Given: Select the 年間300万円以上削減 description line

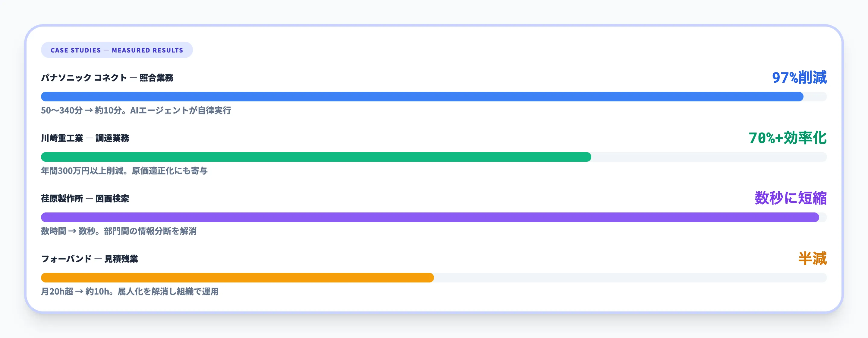Looking at the screenshot, I should tap(124, 171).
